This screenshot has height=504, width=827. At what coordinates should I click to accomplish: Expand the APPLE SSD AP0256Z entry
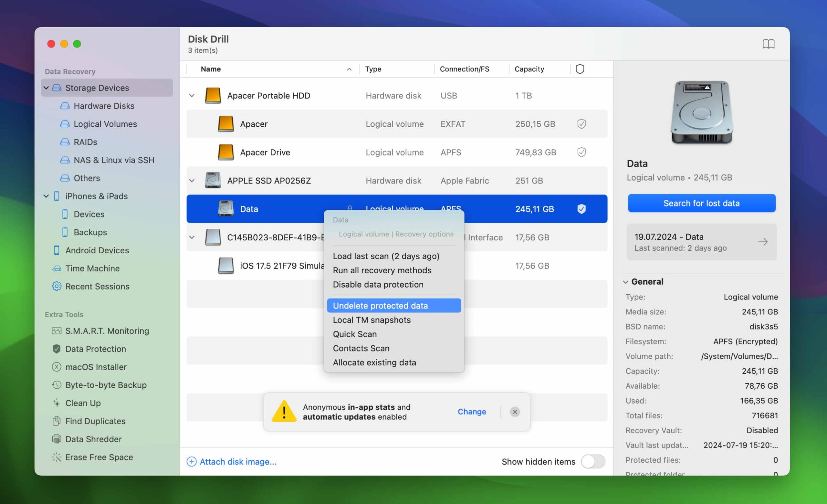coord(191,180)
